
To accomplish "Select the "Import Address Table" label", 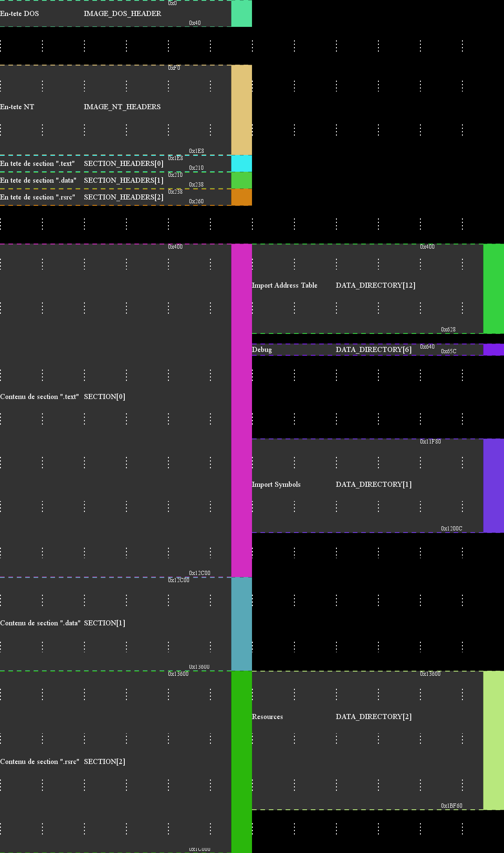I will coord(284,285).
